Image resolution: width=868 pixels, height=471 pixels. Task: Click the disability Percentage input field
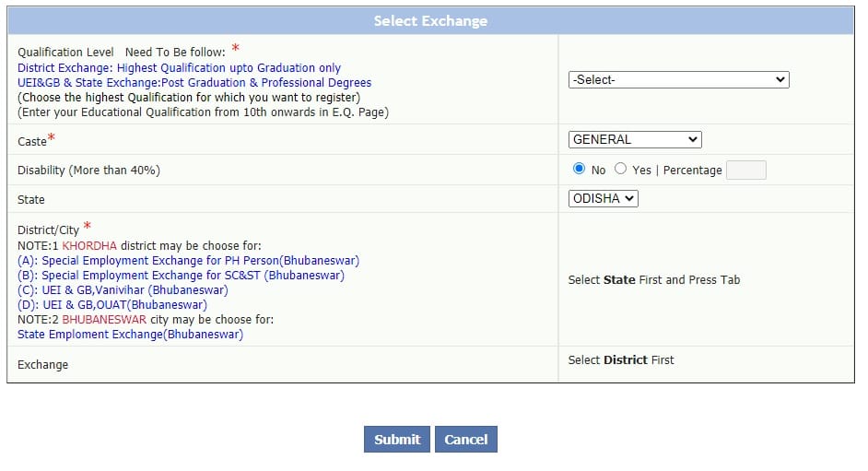pyautogui.click(x=745, y=170)
